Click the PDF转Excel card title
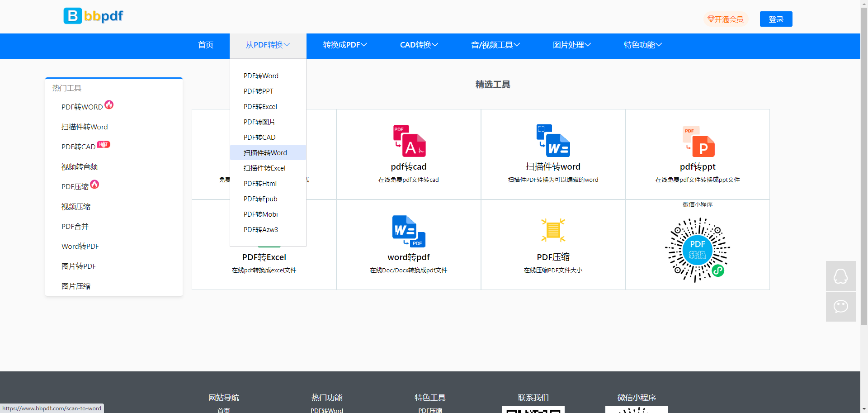Viewport: 868px width, 413px height. click(264, 257)
